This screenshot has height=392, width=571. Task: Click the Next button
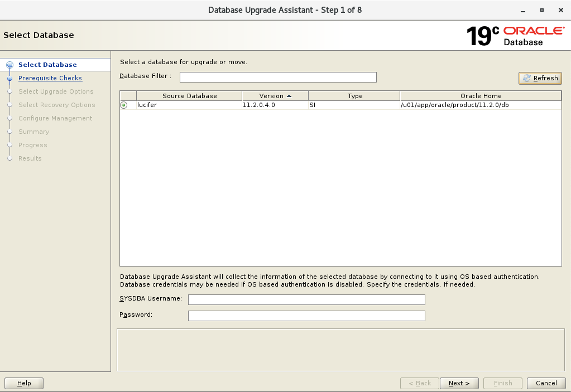click(459, 383)
